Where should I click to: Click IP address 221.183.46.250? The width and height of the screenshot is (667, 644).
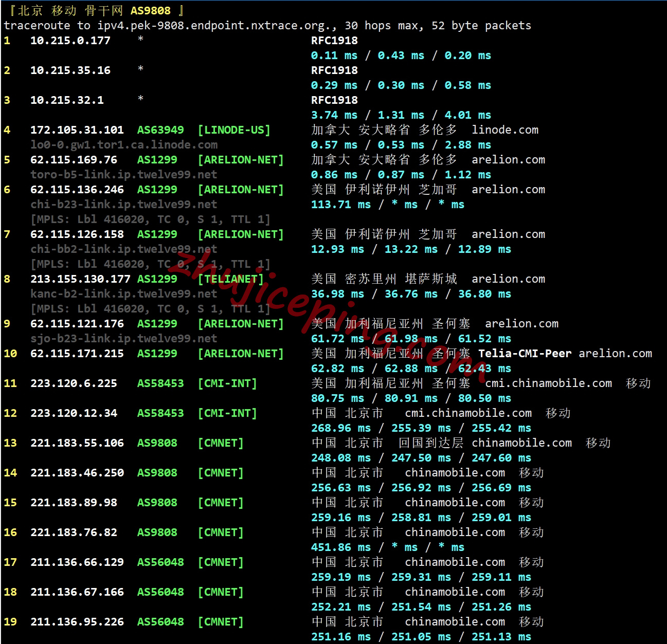pos(77,473)
